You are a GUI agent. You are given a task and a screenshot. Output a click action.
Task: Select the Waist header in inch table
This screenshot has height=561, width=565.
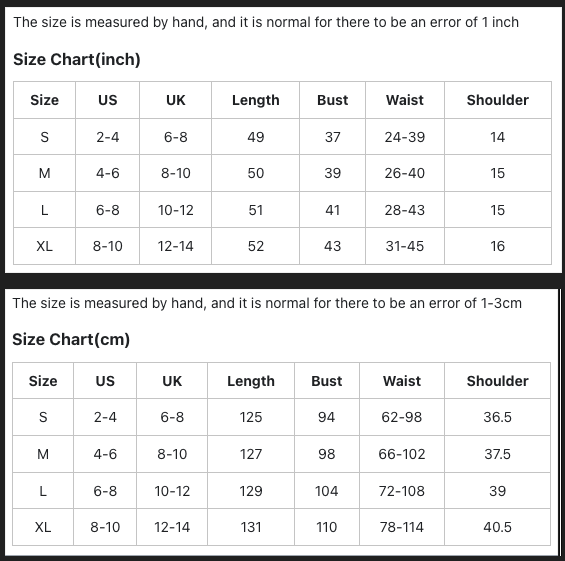click(x=405, y=100)
